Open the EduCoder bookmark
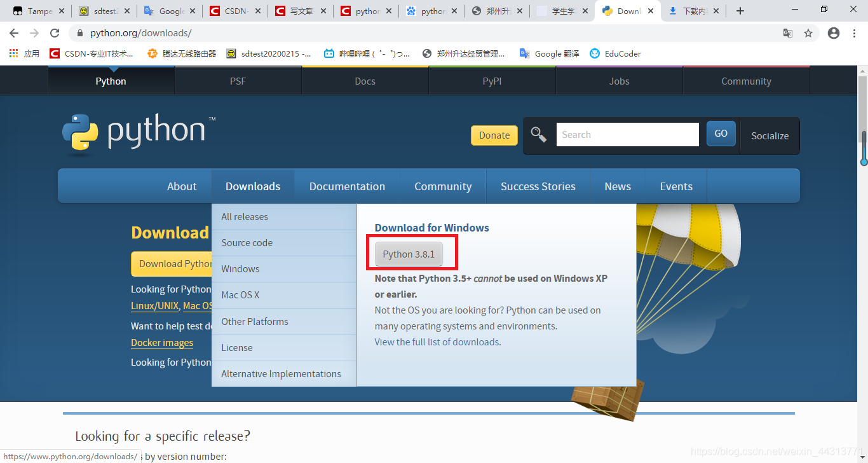This screenshot has width=868, height=463. [x=615, y=53]
